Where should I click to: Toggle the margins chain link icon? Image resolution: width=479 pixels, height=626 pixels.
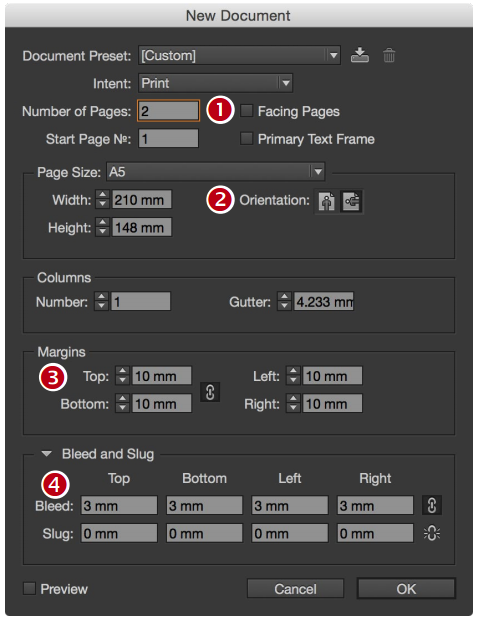click(210, 392)
